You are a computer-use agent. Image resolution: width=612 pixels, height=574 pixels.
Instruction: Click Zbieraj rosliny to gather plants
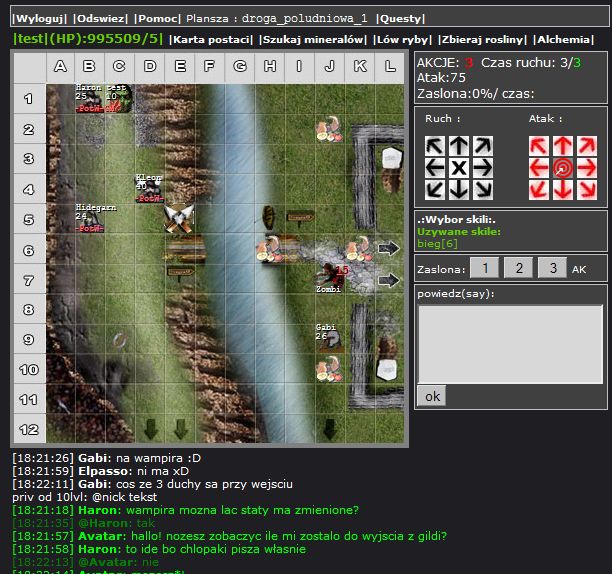coord(482,39)
